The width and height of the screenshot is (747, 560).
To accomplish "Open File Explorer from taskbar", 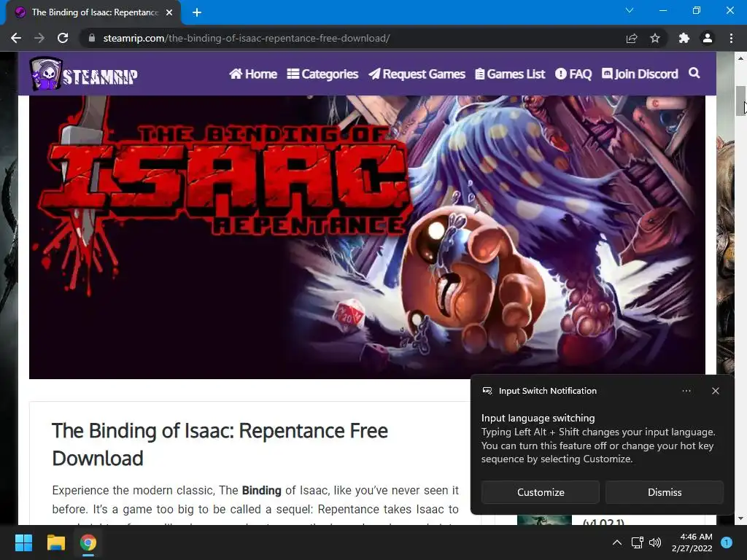I will (x=55, y=542).
